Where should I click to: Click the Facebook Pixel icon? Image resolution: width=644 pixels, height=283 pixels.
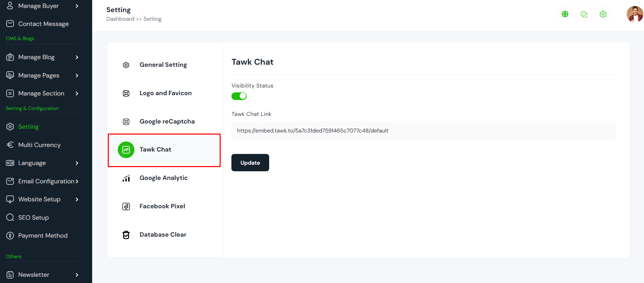tap(126, 207)
